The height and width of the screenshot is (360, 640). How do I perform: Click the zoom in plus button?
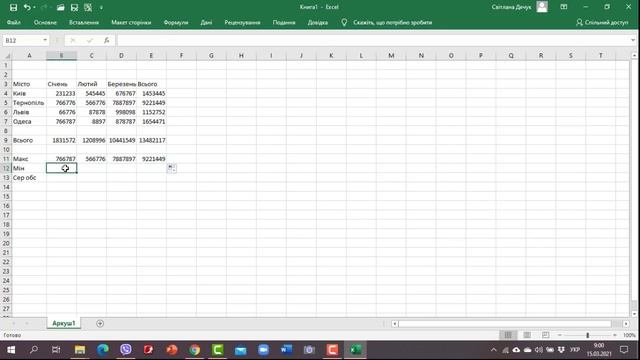(x=615, y=335)
